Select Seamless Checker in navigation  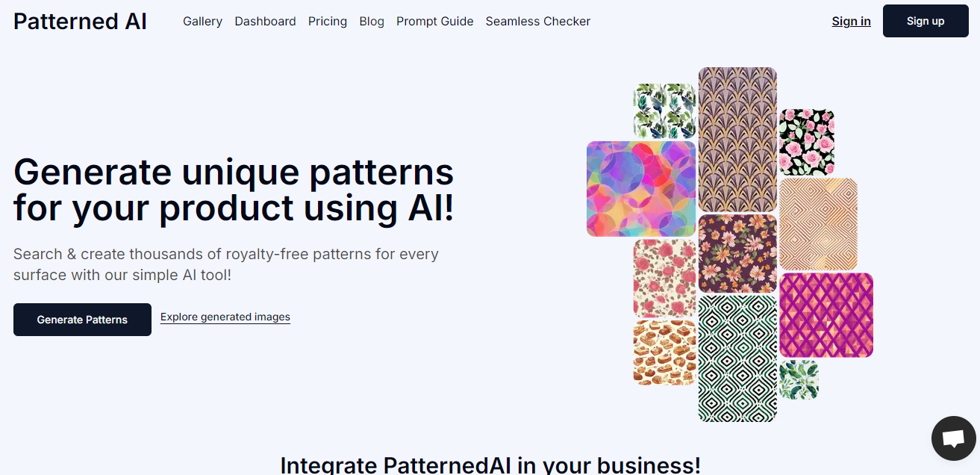(537, 21)
